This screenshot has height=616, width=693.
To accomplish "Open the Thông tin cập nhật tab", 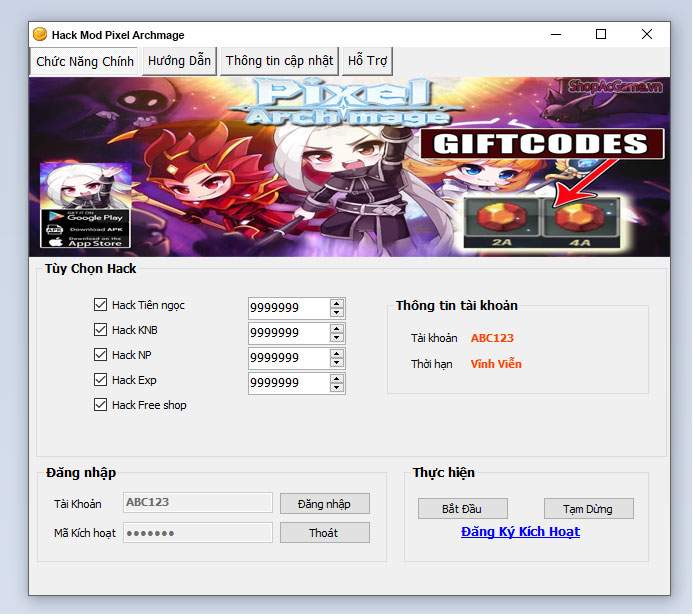I will tap(279, 61).
